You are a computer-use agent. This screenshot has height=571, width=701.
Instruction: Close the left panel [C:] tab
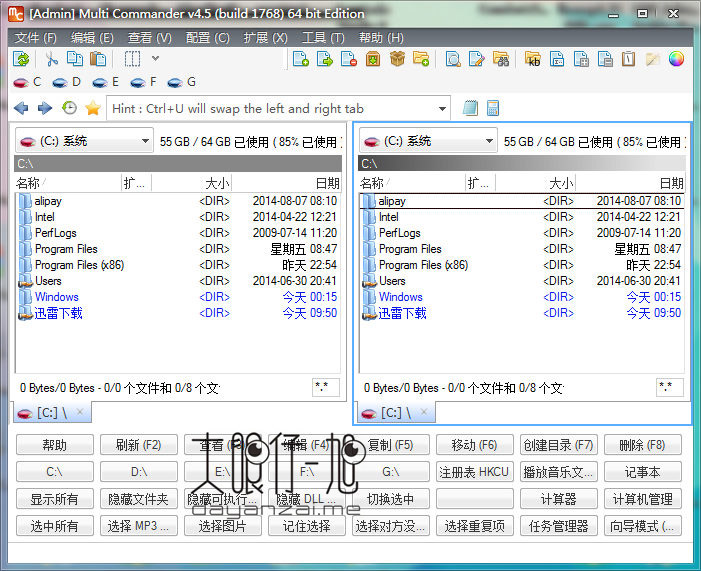(x=80, y=412)
